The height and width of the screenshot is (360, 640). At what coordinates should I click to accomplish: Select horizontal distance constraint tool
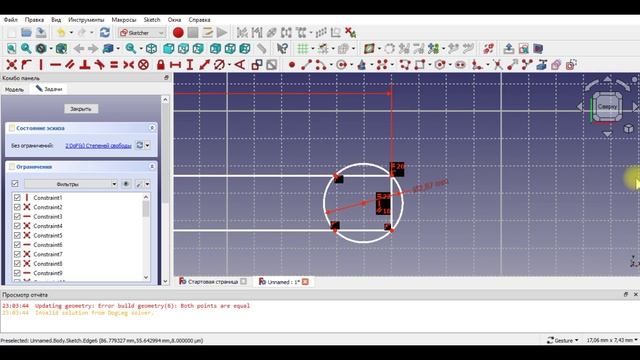(x=176, y=64)
